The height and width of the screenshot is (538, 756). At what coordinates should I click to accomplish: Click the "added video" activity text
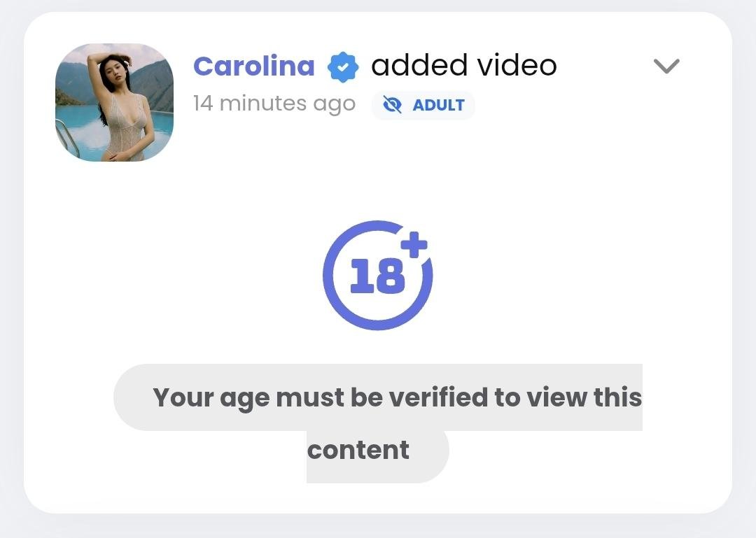(x=463, y=66)
